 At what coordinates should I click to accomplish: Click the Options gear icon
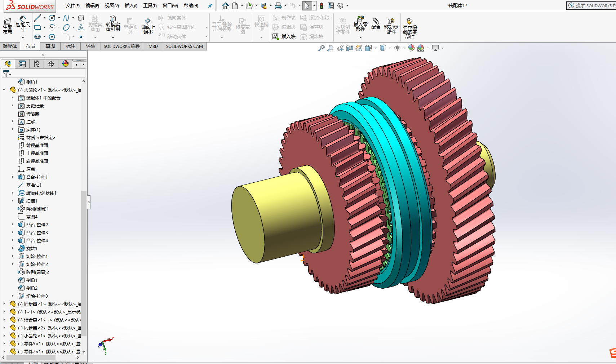point(340,6)
